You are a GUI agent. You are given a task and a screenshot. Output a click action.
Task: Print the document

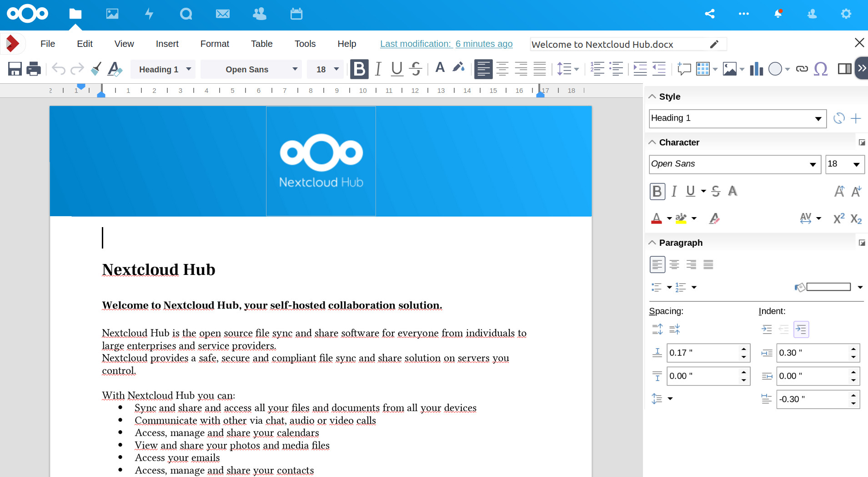33,69
